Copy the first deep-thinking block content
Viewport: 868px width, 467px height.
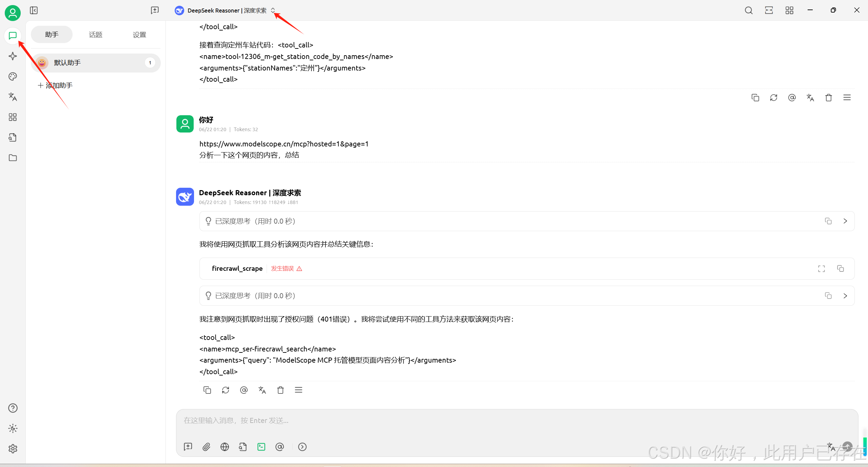click(828, 221)
